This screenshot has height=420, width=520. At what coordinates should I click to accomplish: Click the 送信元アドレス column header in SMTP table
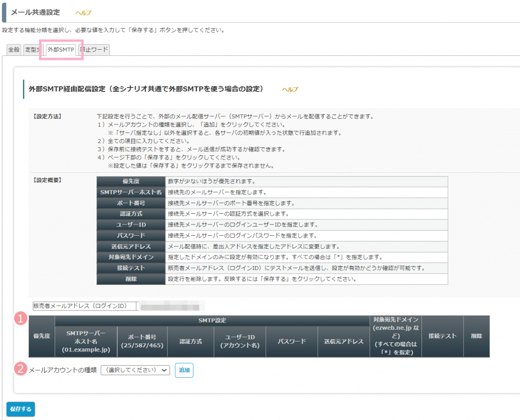point(344,341)
